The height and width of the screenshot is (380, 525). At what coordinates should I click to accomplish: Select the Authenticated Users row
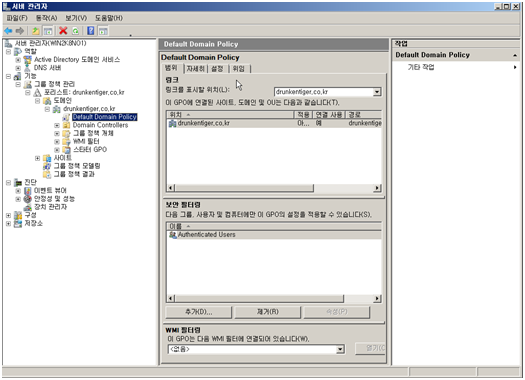tap(274, 235)
